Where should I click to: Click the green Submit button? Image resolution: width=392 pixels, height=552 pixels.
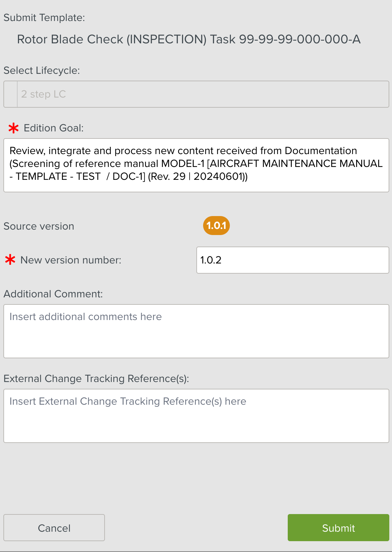point(338,528)
